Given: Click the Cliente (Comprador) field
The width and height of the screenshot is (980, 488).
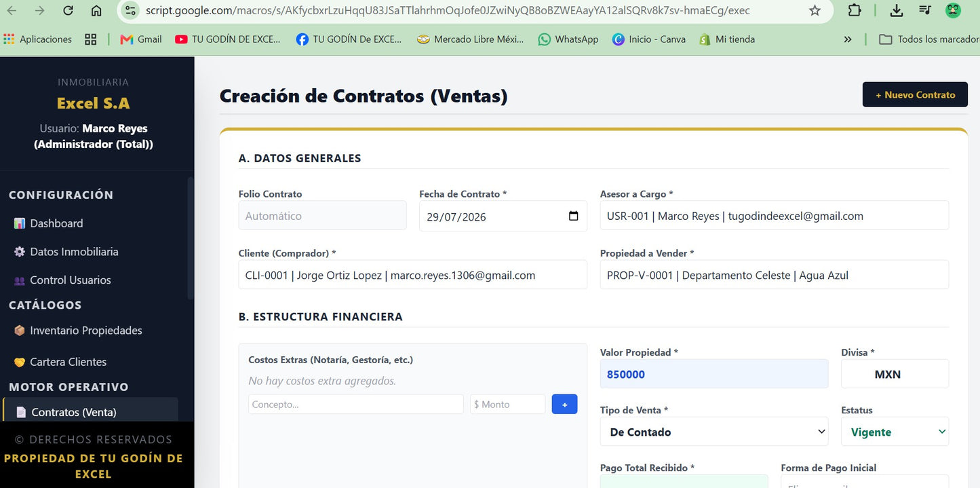Looking at the screenshot, I should click(412, 275).
